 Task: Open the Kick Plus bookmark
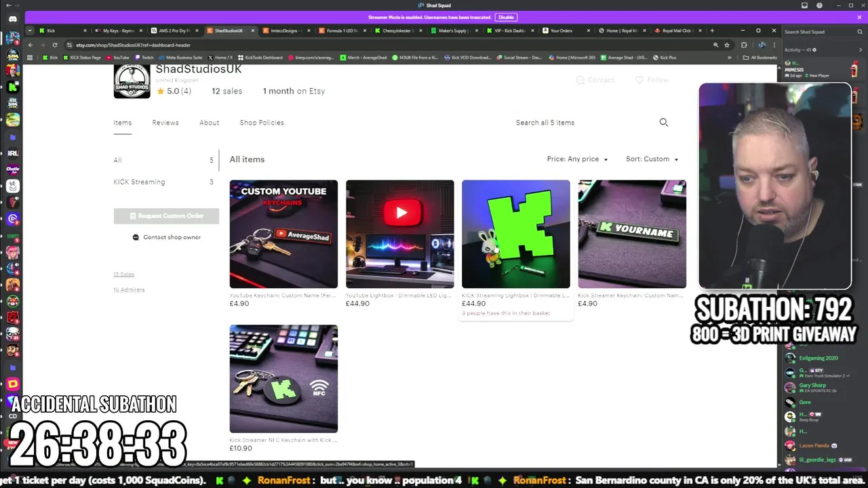coord(665,58)
